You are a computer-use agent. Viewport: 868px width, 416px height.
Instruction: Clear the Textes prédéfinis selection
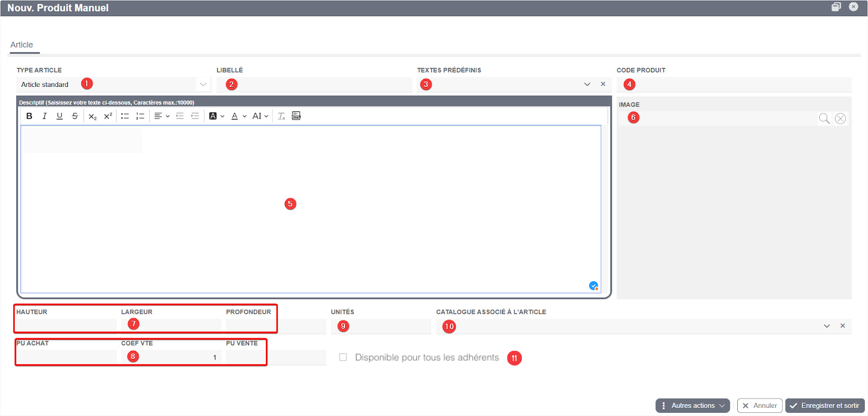coord(603,84)
